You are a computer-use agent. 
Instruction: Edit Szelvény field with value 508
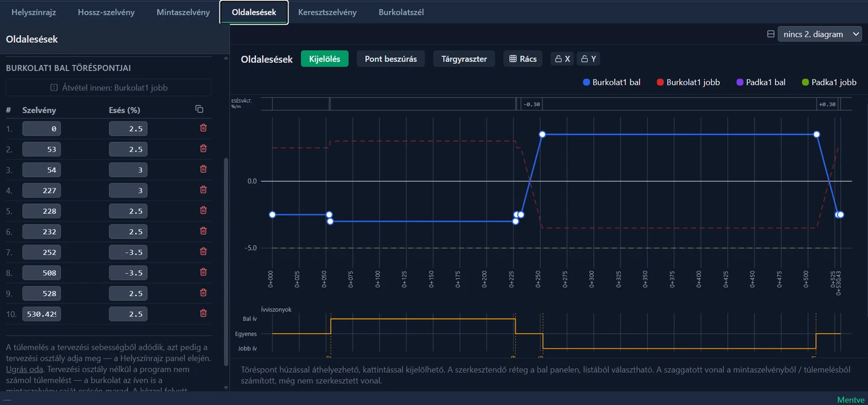pos(42,272)
